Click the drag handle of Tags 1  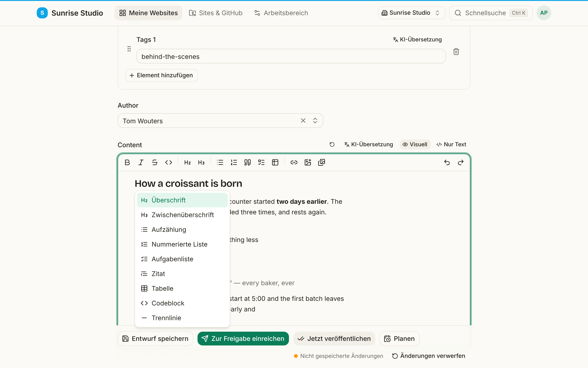coord(129,49)
